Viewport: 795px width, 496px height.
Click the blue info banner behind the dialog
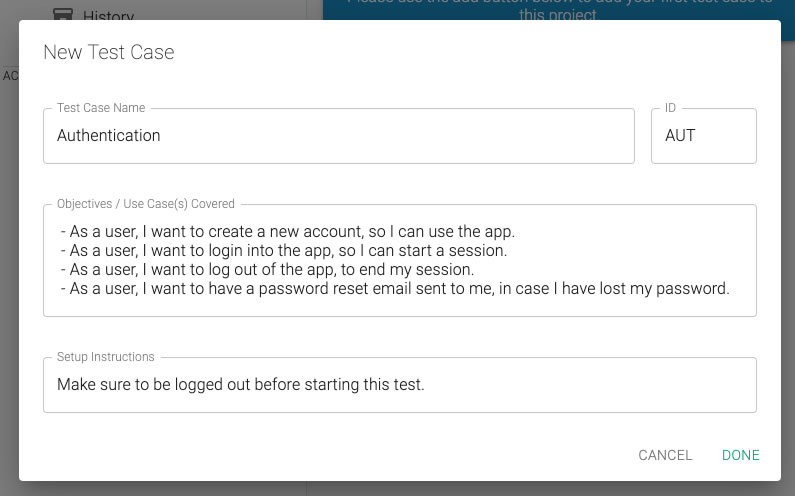point(558,10)
